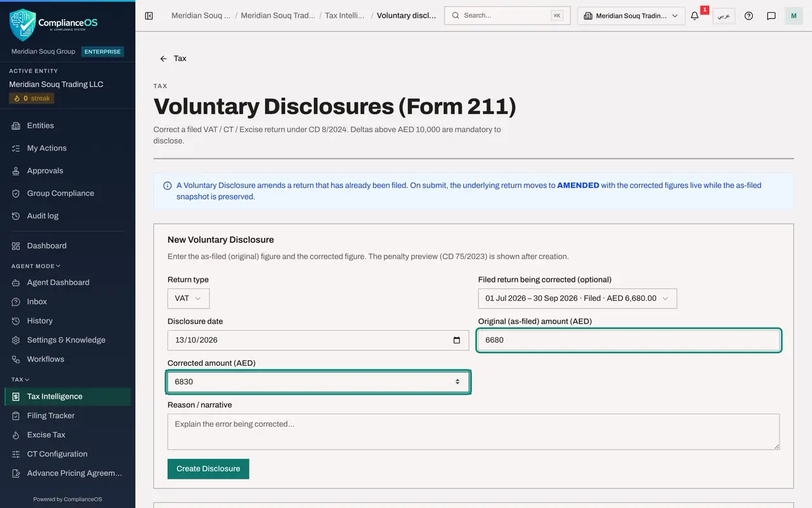Click the Disclosure date field

point(318,340)
